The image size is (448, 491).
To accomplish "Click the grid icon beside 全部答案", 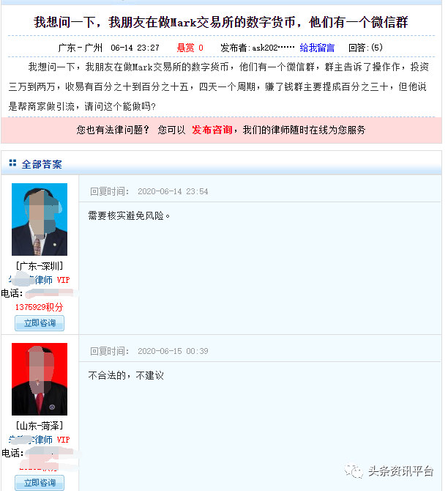I will 12,163.
